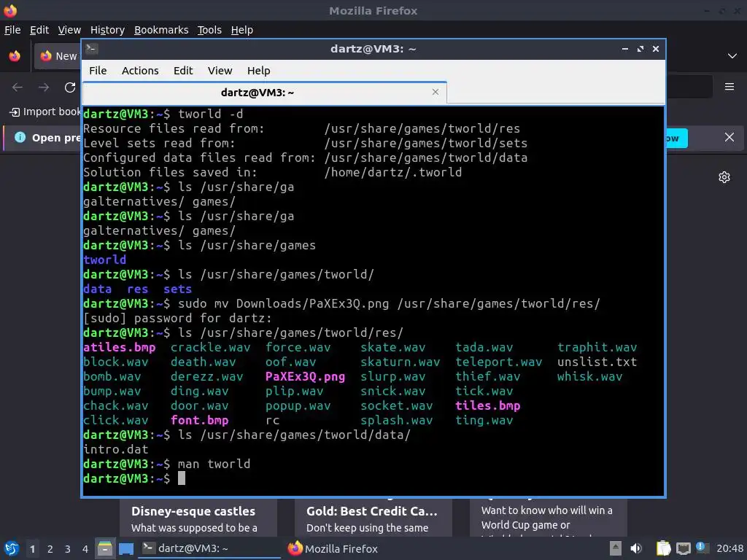The width and height of the screenshot is (747, 560).
Task: Open the file manager from panel
Action: tap(105, 548)
